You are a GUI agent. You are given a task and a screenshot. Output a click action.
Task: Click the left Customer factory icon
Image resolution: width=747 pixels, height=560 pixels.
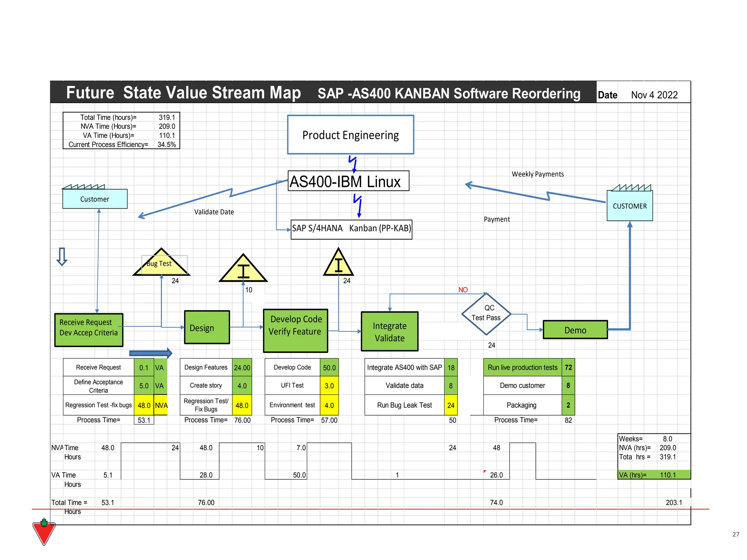pos(95,199)
